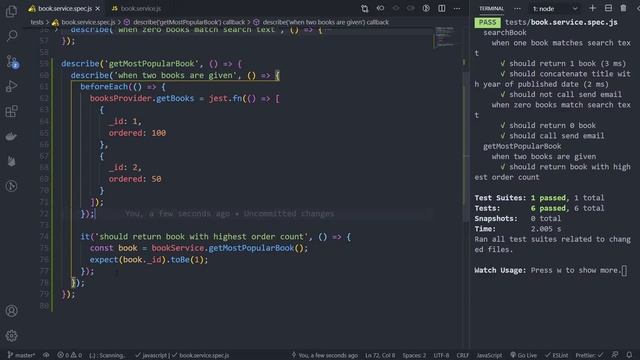Viewport: 640px width, 360px height.
Task: Click 'ordered: 50' in the code
Action: (135, 179)
